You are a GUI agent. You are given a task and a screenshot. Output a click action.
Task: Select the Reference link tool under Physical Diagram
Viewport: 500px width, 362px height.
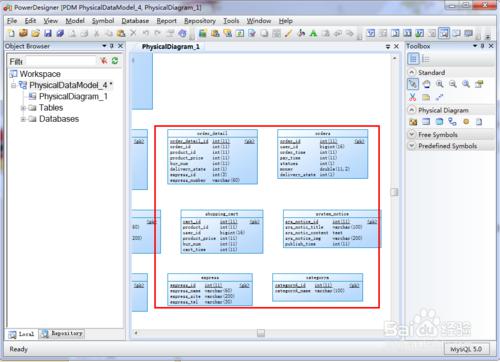point(452,122)
